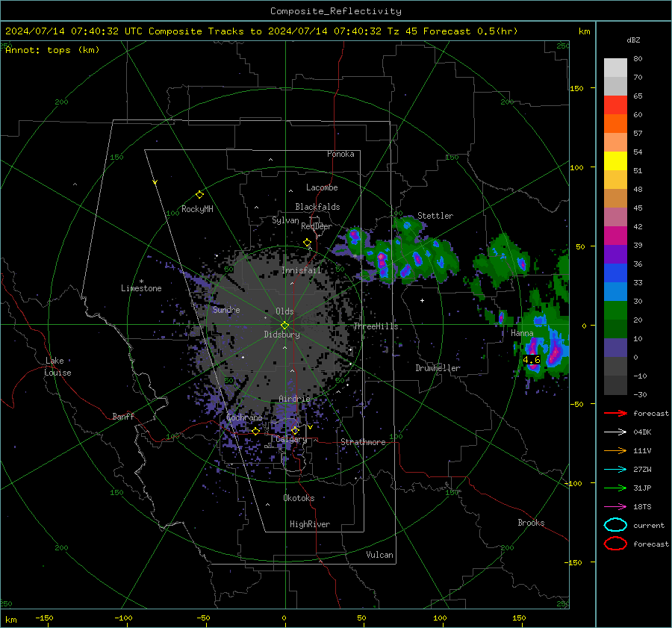Click the Lacombe city label
The height and width of the screenshot is (628, 672).
[322, 187]
